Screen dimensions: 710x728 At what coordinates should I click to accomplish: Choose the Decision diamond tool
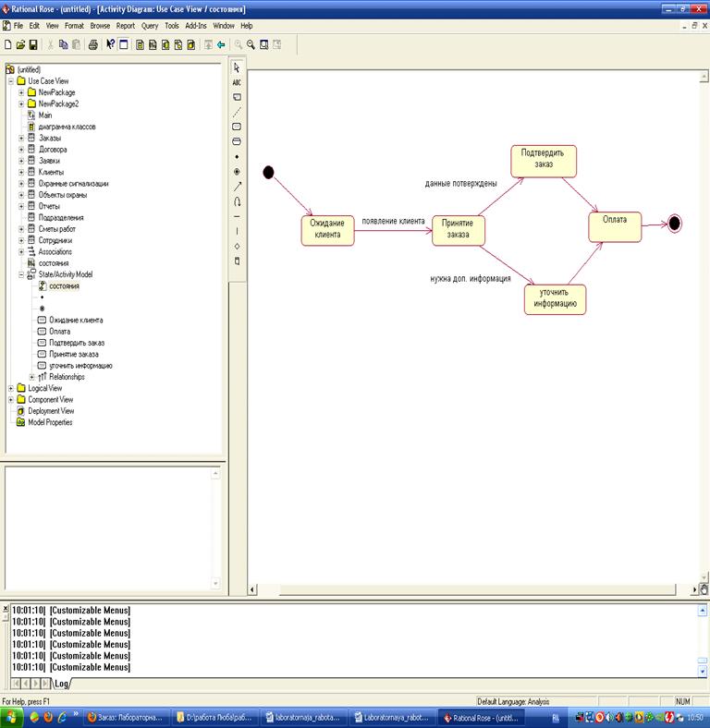tap(237, 246)
